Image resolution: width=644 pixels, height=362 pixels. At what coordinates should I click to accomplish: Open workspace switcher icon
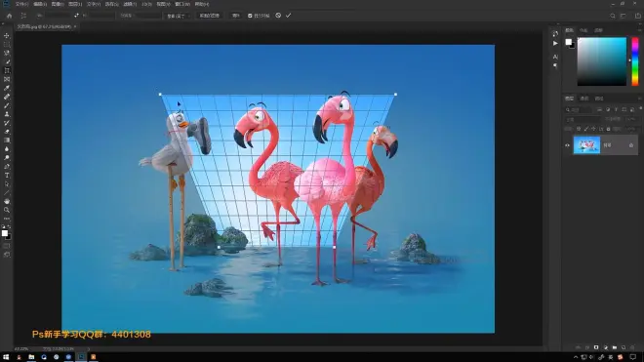pos(624,16)
